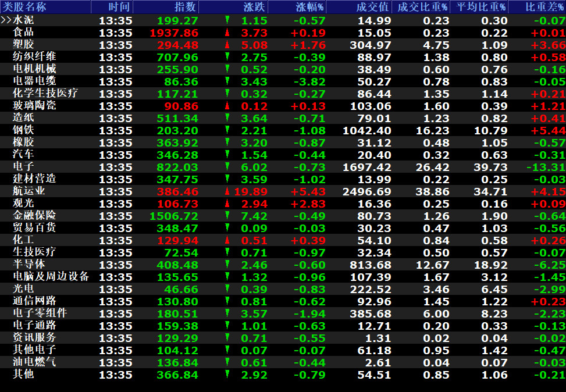The height and width of the screenshot is (392, 566).
Task: Select the 建材营造 sector name
Action: (x=34, y=179)
